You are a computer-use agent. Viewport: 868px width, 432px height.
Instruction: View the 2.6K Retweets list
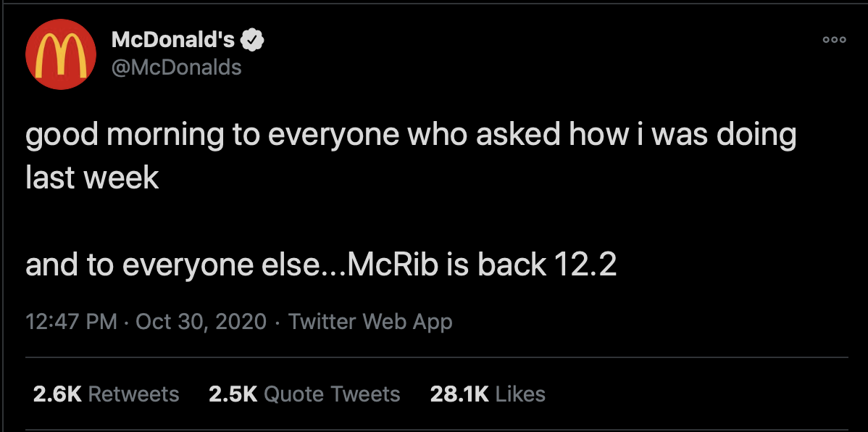click(106, 394)
